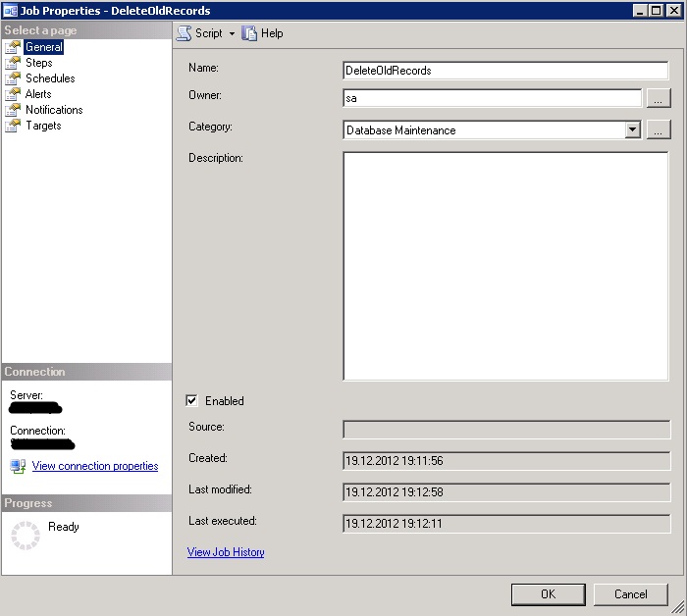Click the Notifications page icon
This screenshot has width=687, height=616.
tap(13, 110)
